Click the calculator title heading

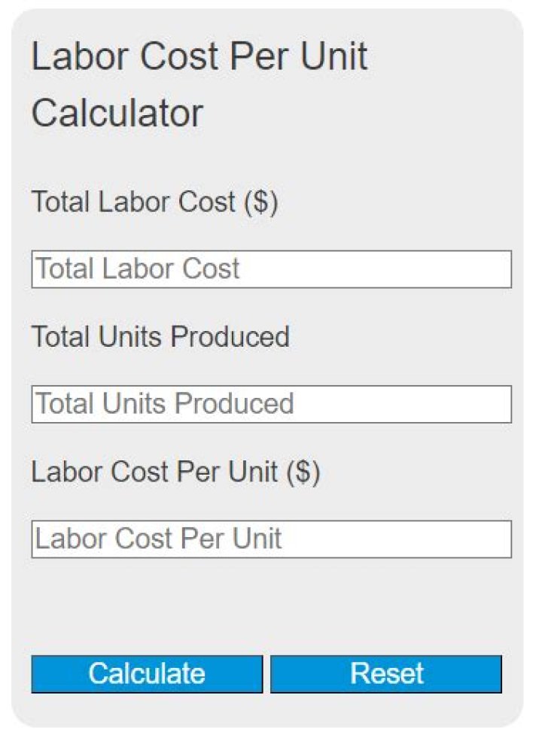[x=198, y=83]
